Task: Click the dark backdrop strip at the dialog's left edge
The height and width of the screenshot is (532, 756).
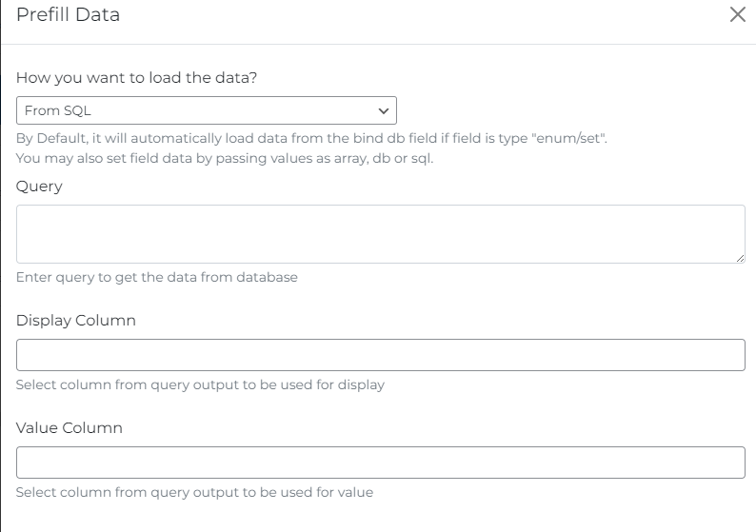Action: [x=1, y=286]
